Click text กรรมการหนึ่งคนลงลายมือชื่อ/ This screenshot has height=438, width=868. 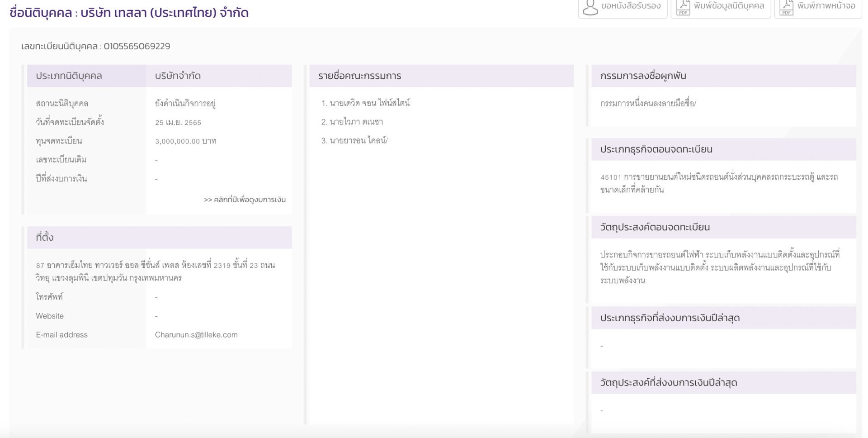[x=648, y=104]
